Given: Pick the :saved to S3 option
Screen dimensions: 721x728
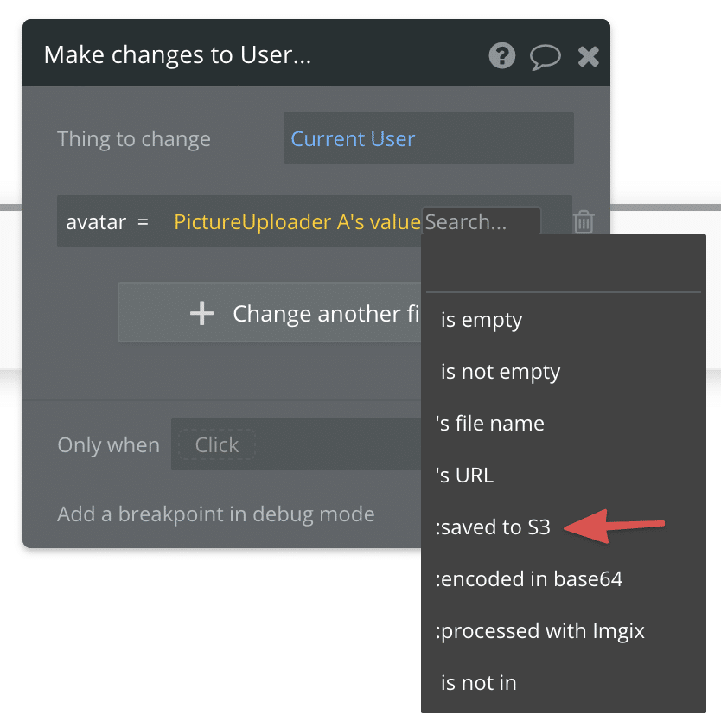Looking at the screenshot, I should tap(493, 527).
